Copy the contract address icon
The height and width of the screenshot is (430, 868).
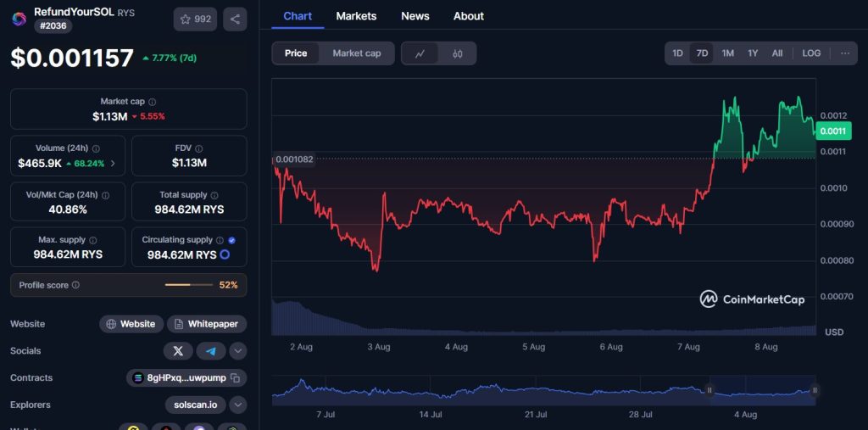tap(236, 378)
